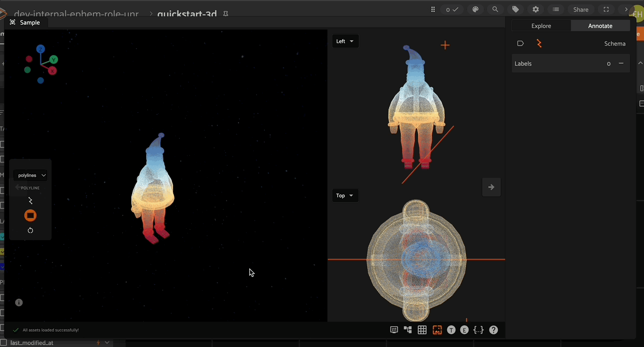Screen dimensions: 644x347
Task: Open the Left view dropdown
Action: click(x=345, y=41)
